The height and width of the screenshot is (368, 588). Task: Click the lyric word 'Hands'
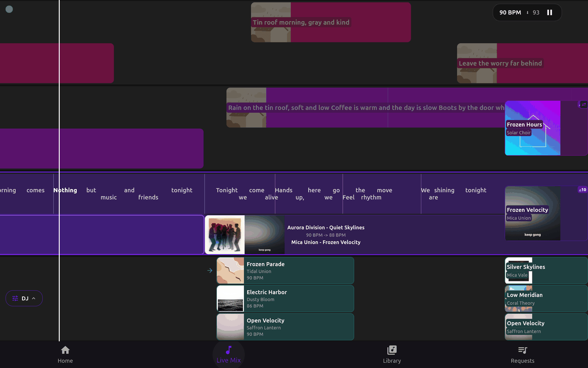coord(283,190)
